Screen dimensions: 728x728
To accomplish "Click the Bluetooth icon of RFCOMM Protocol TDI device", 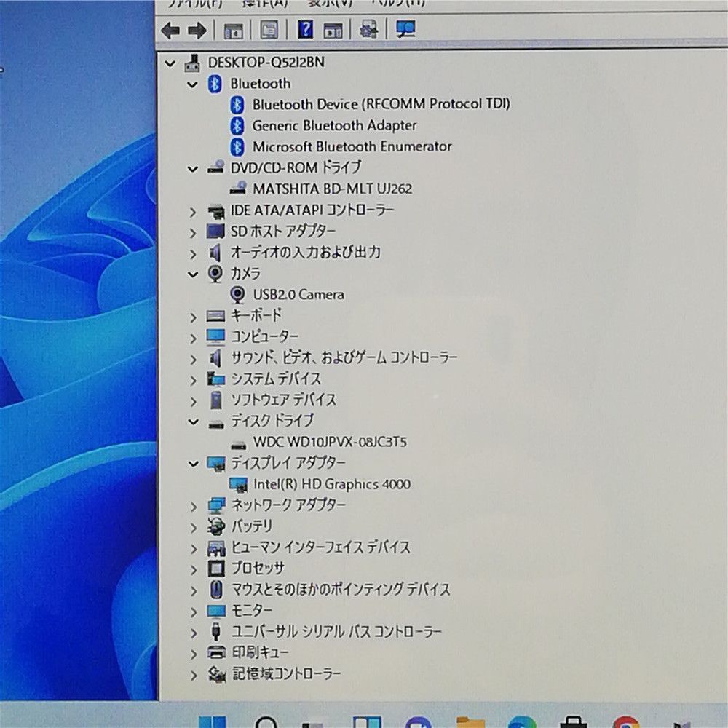I will click(237, 105).
